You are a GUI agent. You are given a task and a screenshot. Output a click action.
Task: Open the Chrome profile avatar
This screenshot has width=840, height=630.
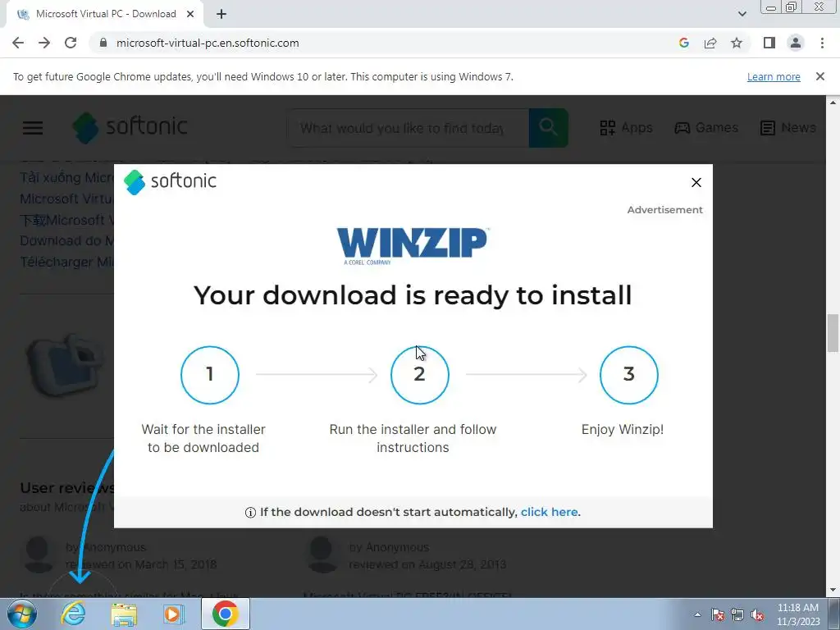tap(796, 43)
